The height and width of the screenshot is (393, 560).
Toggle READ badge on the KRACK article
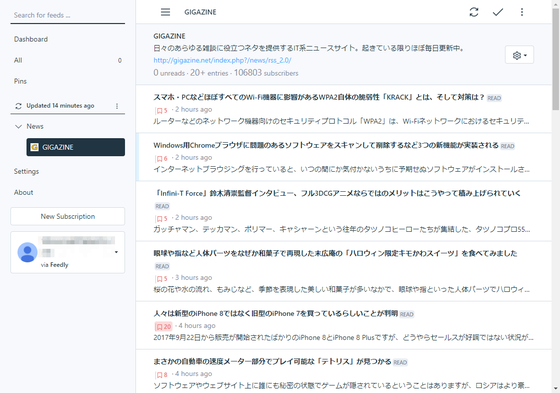click(494, 98)
